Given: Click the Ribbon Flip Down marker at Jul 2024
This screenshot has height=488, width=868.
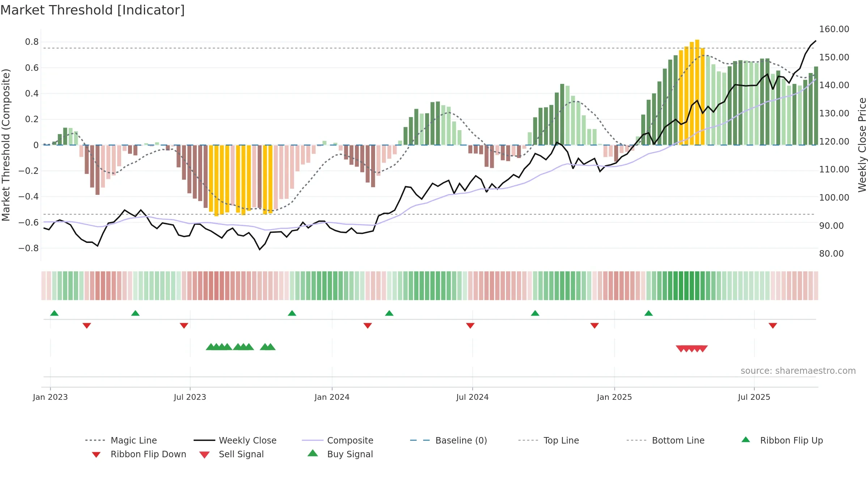Looking at the screenshot, I should [x=470, y=326].
